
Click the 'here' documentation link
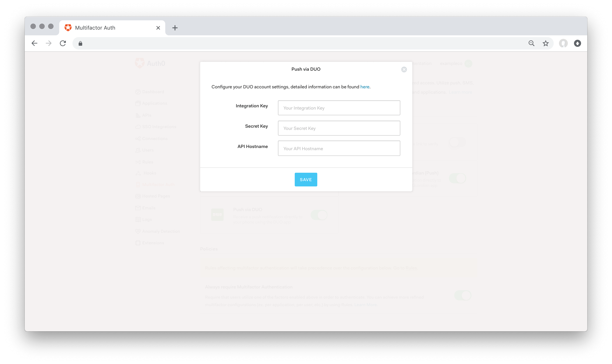tap(364, 87)
